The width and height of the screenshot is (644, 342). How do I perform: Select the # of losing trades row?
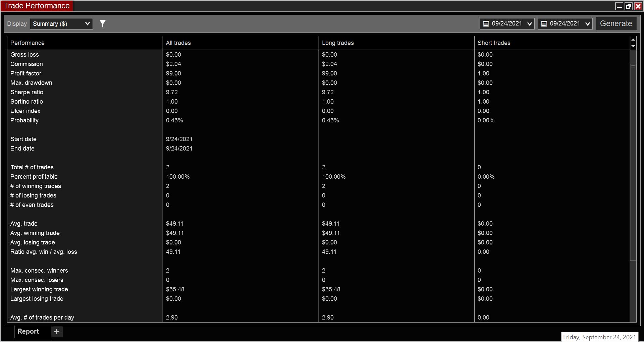(x=319, y=195)
